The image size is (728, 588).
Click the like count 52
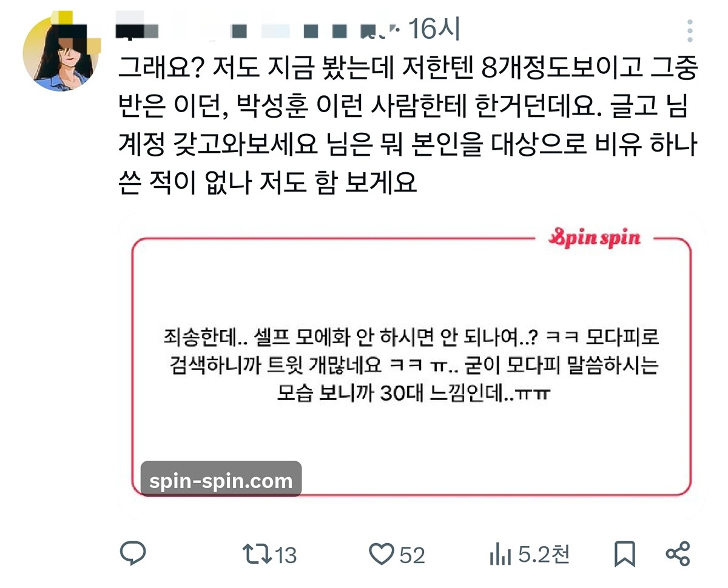(x=412, y=554)
